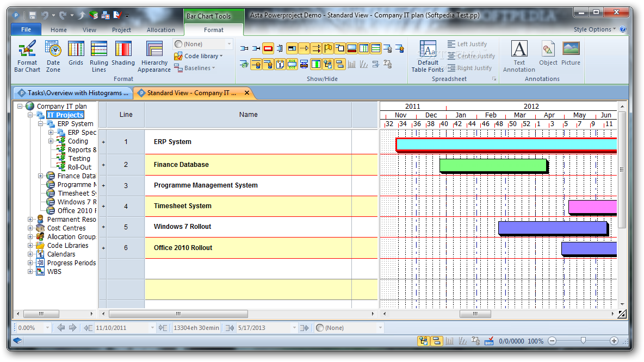Insert an Object annotation

[548, 53]
